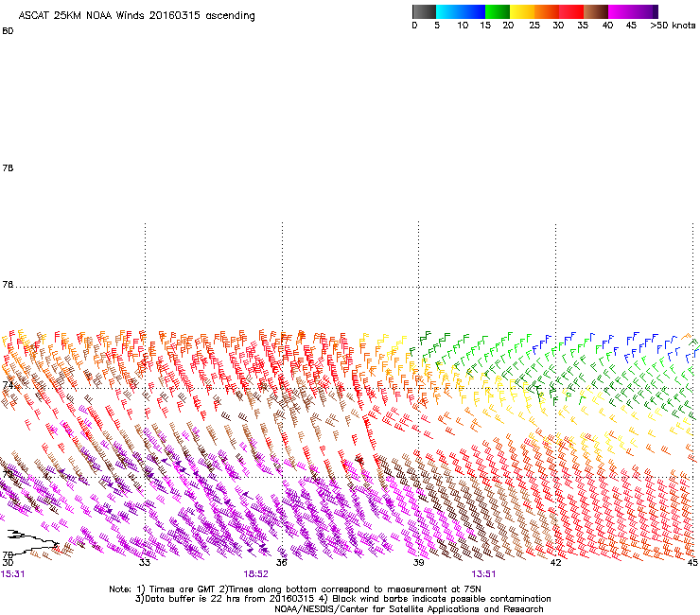The height and width of the screenshot is (615, 700).
Task: Click the '35' label under the color bar
Action: [583, 26]
